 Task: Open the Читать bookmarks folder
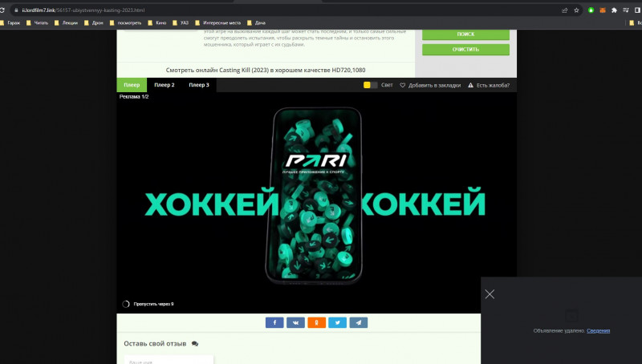(x=37, y=23)
